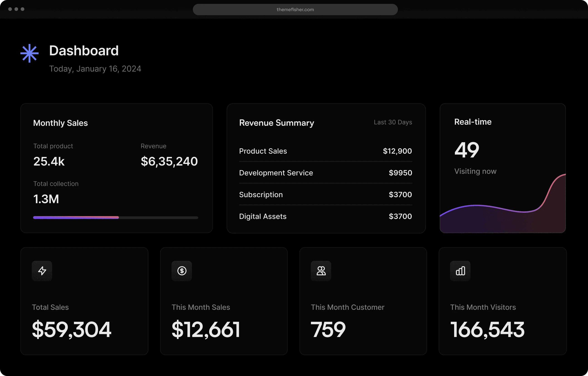Open the Last 30 Days period selector

click(x=393, y=122)
